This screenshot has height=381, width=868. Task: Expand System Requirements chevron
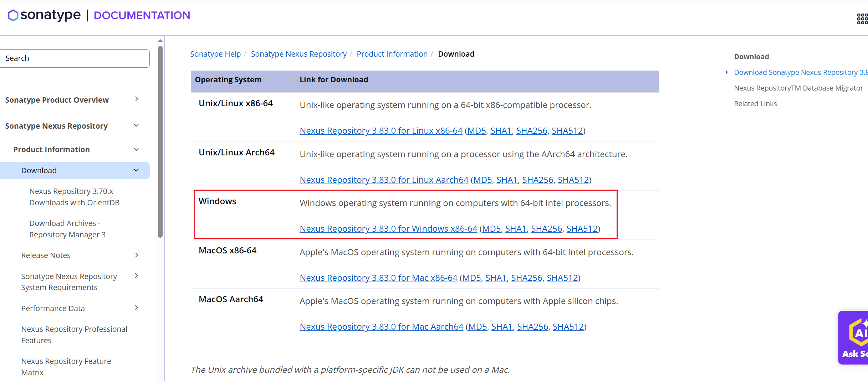[x=136, y=276]
